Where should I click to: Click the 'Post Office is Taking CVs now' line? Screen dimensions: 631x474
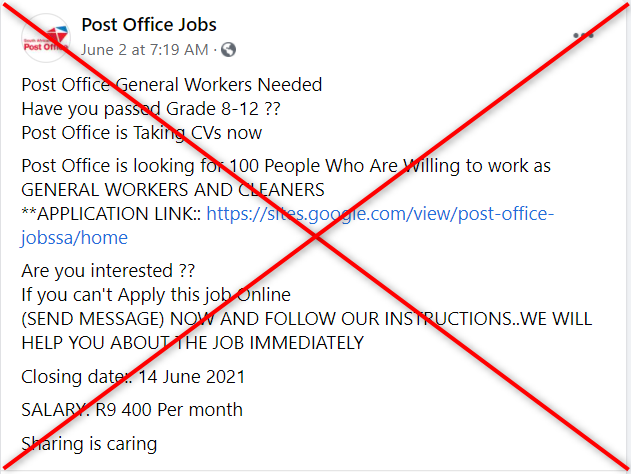(142, 133)
